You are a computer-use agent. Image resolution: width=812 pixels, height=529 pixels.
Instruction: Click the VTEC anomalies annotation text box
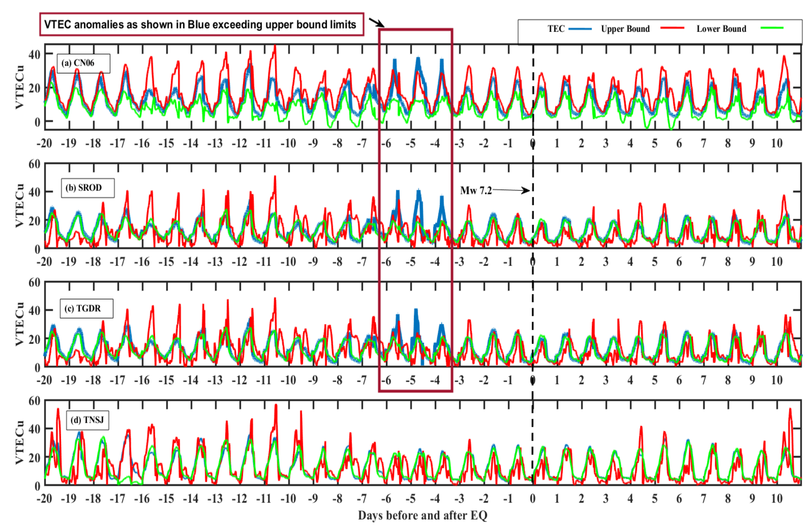pyautogui.click(x=201, y=25)
